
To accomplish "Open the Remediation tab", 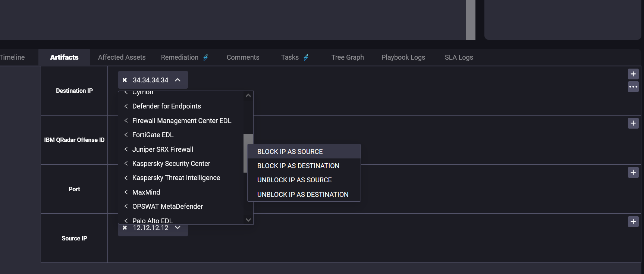I will pyautogui.click(x=180, y=57).
